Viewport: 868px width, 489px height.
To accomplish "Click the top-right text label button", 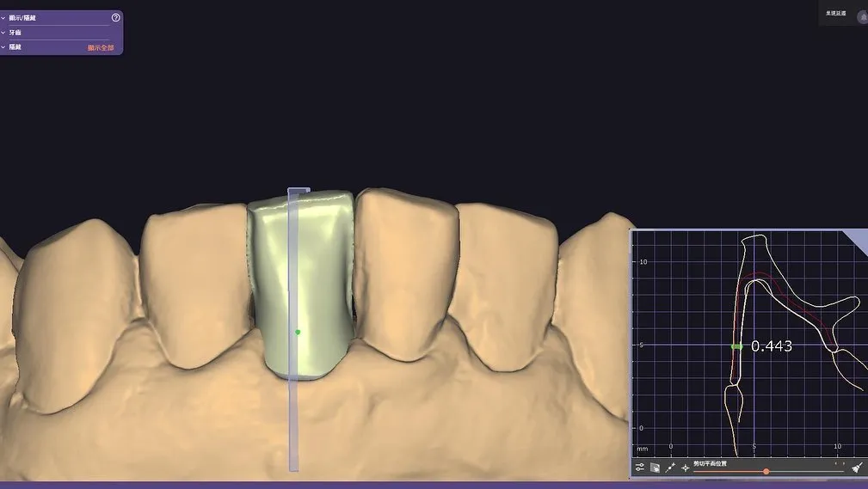I will pos(835,14).
